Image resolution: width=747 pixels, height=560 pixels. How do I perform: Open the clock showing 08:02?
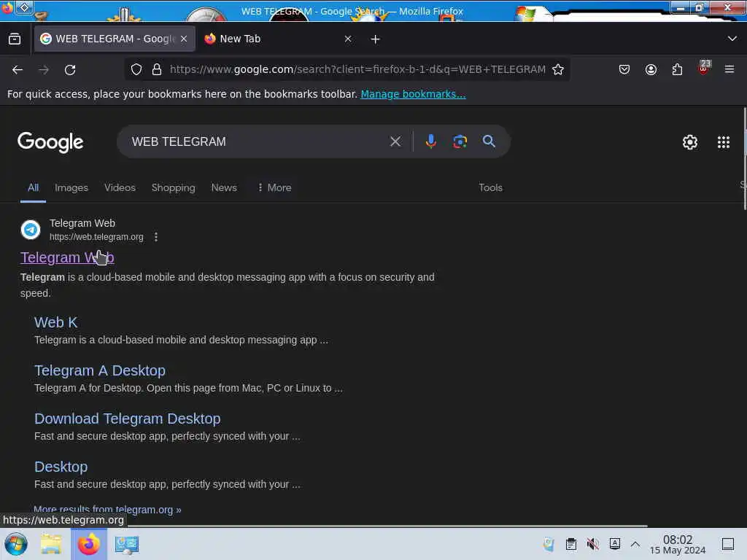(x=678, y=544)
